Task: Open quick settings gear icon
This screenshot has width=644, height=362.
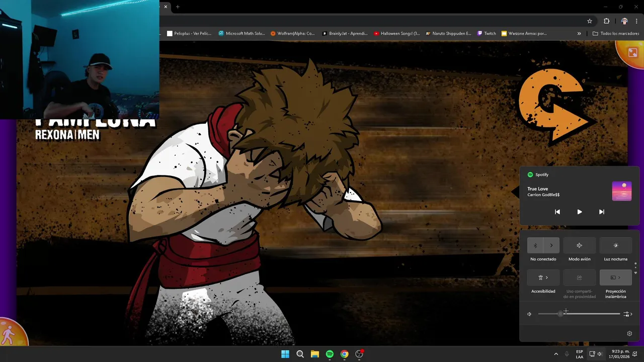Action: coord(629,333)
